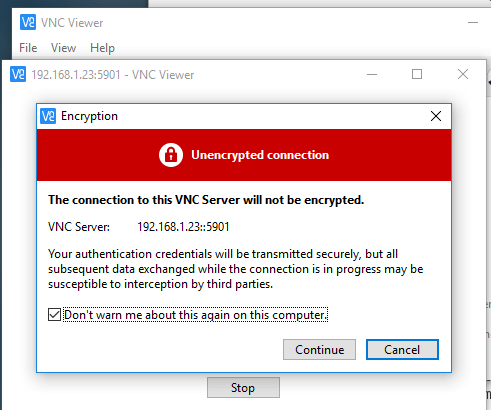Open the File menu
Screen dimensions: 491x410
point(28,48)
